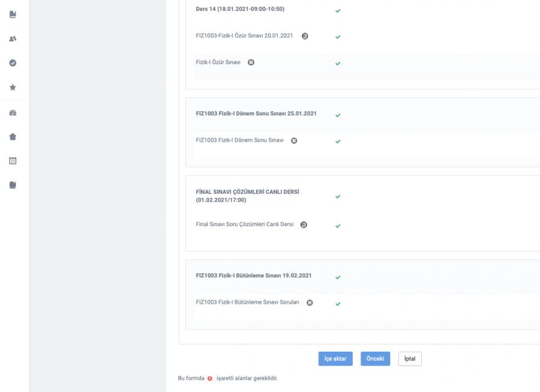Click the Participants people icon in sidebar

coord(13,38)
